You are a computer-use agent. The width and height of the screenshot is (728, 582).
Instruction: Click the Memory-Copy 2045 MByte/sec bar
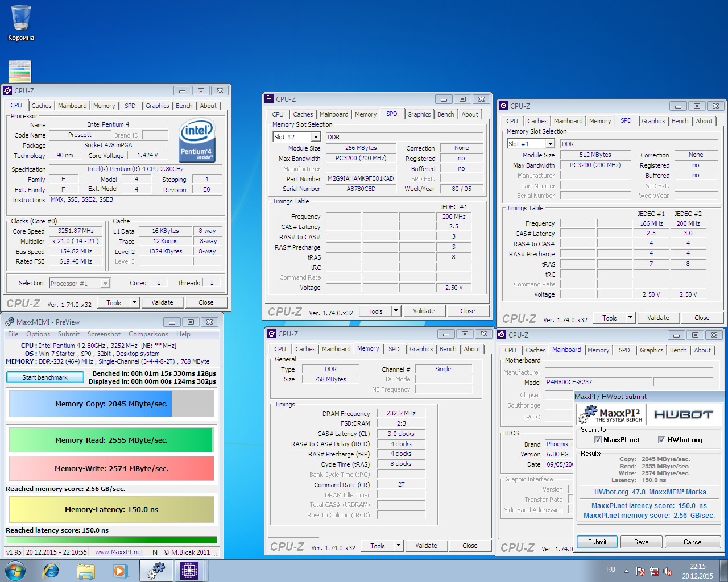pyautogui.click(x=111, y=404)
